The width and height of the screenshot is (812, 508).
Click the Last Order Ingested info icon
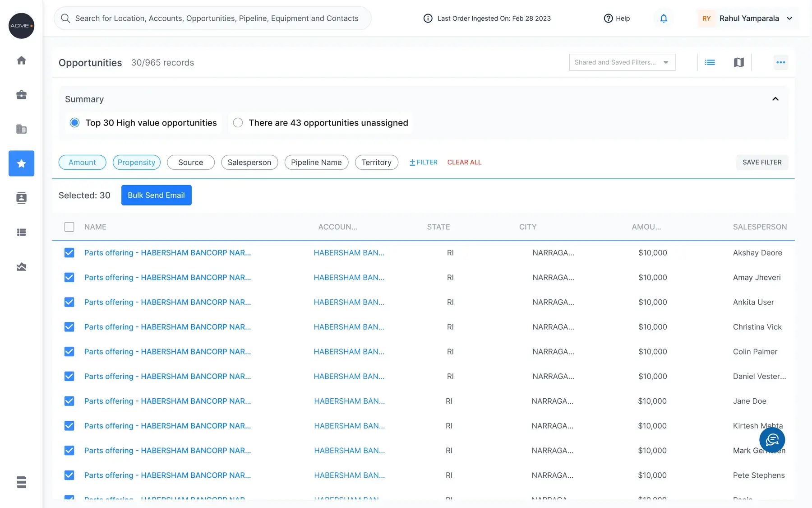coord(428,19)
